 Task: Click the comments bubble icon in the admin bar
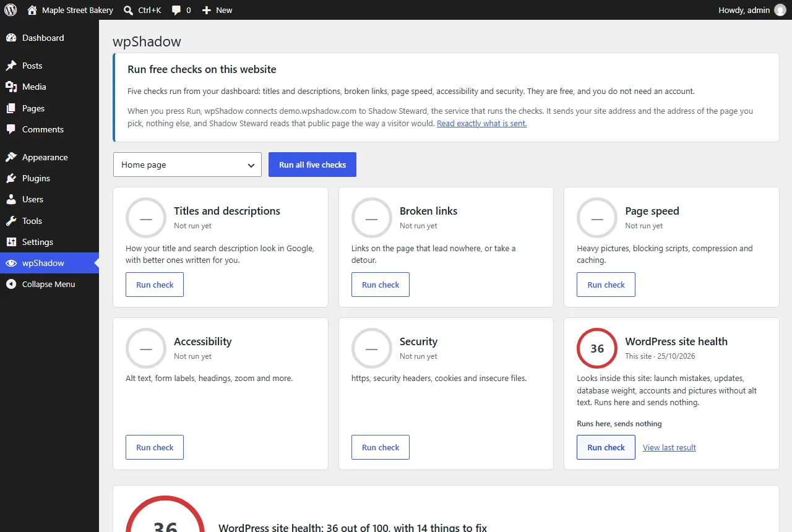176,11
